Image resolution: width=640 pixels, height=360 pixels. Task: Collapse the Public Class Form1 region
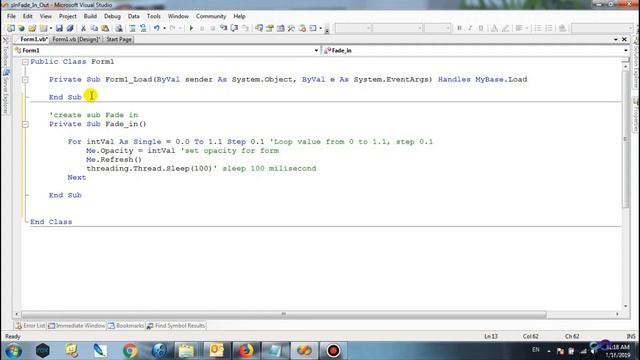(25, 62)
